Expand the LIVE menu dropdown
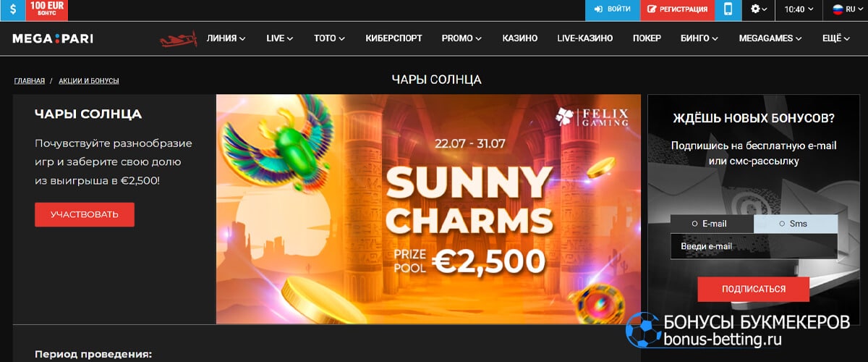 pyautogui.click(x=279, y=38)
